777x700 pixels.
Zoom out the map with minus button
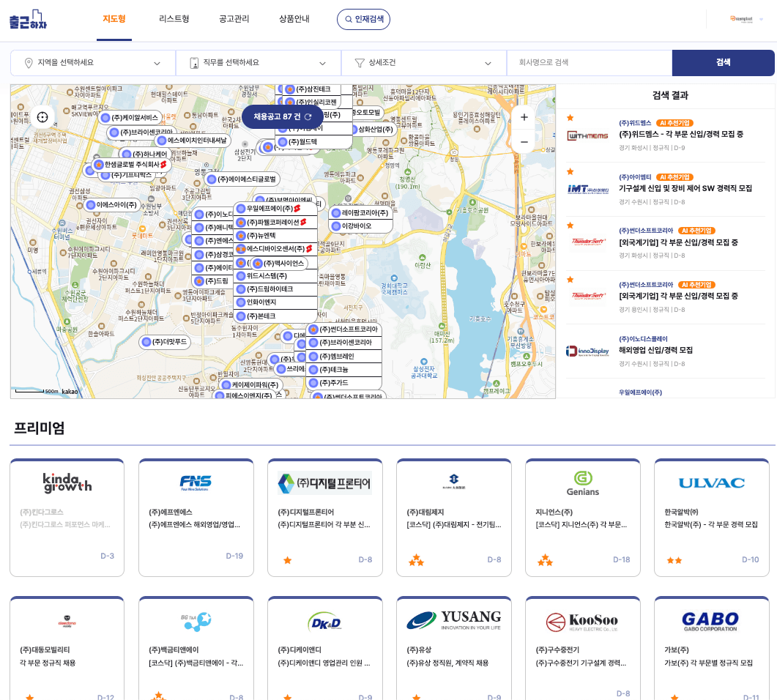point(524,142)
